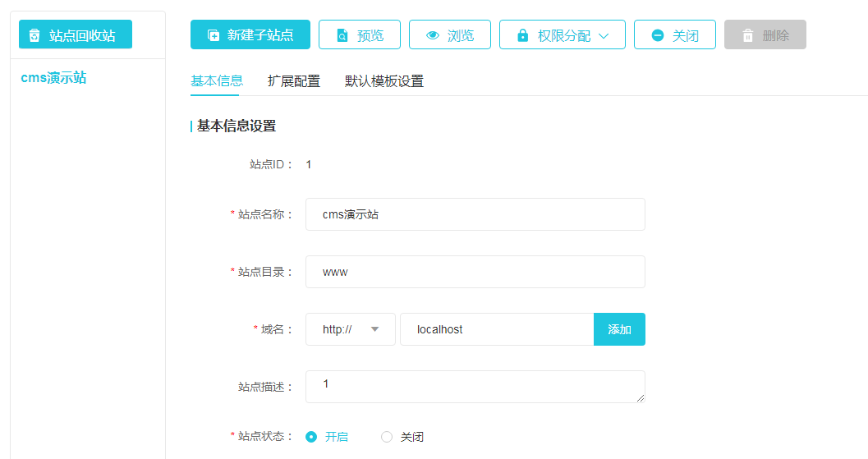Select the 关闭 site status radio
This screenshot has width=868, height=459.
[387, 437]
